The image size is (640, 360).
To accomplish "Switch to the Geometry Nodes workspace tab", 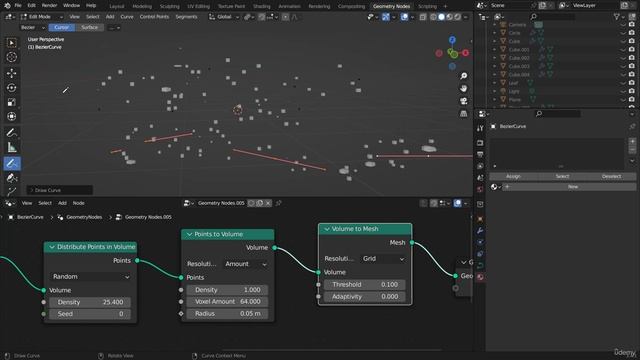I will (x=391, y=6).
